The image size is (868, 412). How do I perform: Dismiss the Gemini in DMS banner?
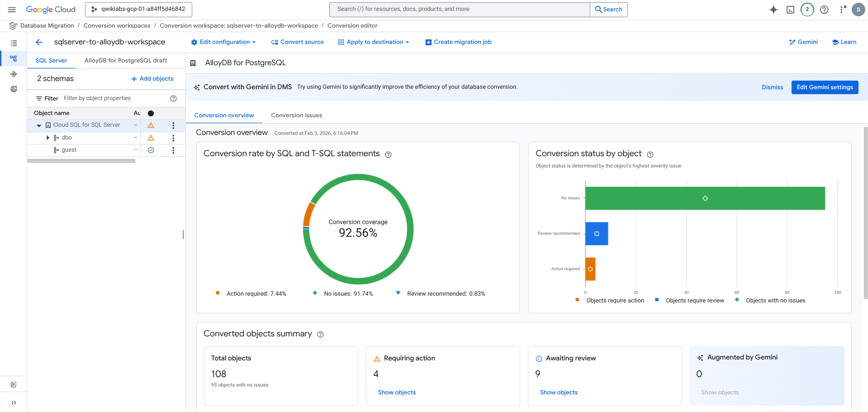click(772, 87)
